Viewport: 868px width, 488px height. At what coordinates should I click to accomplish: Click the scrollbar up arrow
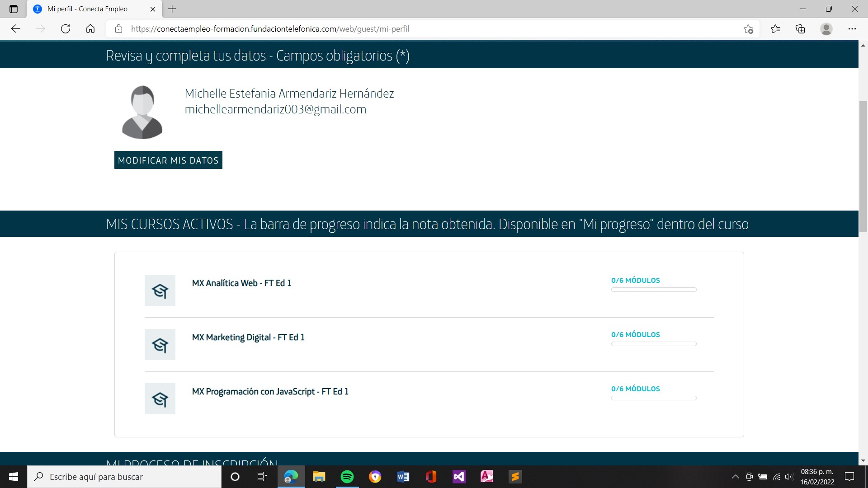(863, 45)
